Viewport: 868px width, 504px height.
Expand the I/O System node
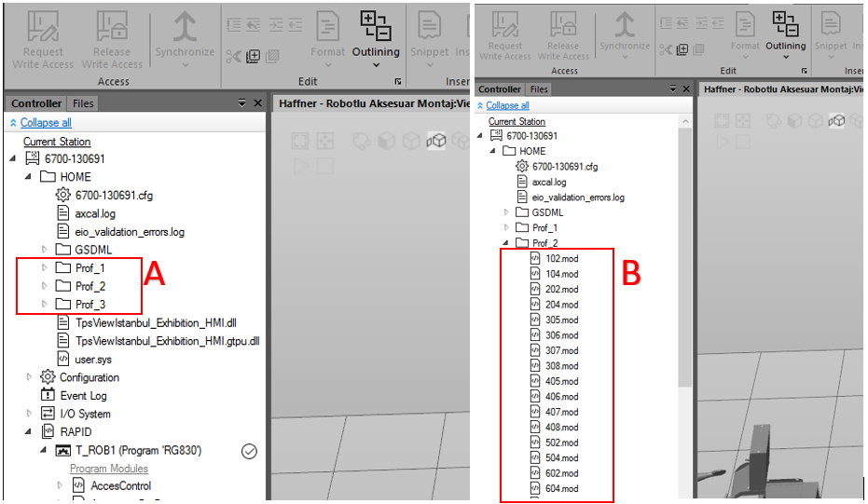[x=28, y=414]
